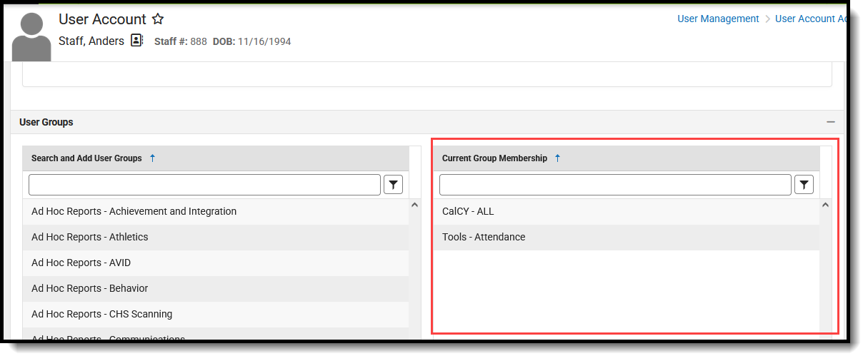Click the Staff # 888 value
Screen dimensions: 868x361
pyautogui.click(x=199, y=41)
